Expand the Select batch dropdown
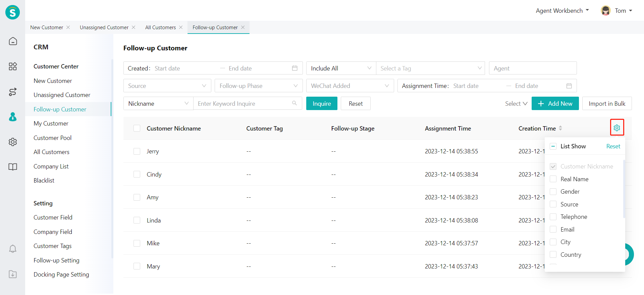Image resolution: width=644 pixels, height=295 pixels. click(x=516, y=104)
